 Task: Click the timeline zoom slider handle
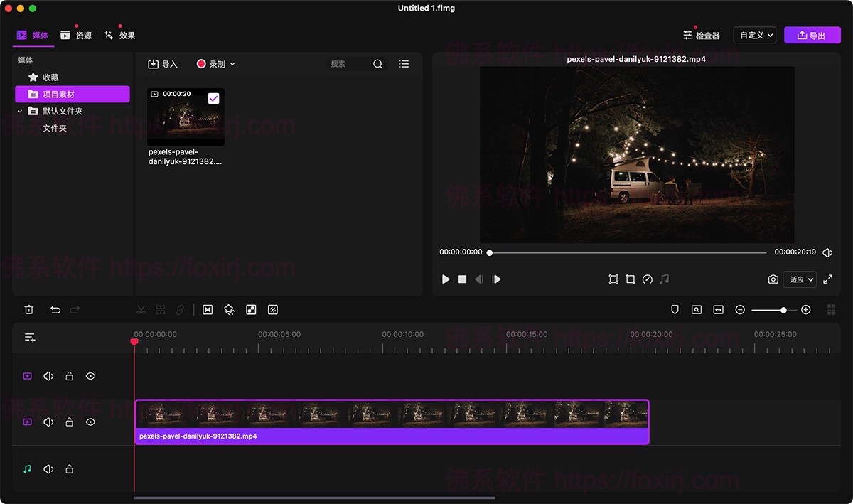pyautogui.click(x=783, y=310)
